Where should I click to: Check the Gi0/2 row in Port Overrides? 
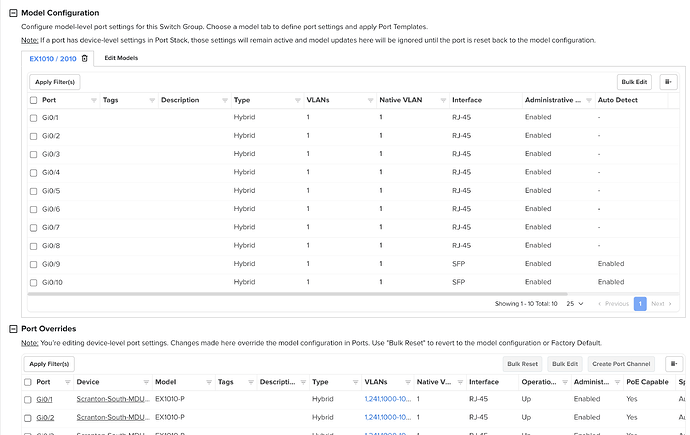pos(28,418)
